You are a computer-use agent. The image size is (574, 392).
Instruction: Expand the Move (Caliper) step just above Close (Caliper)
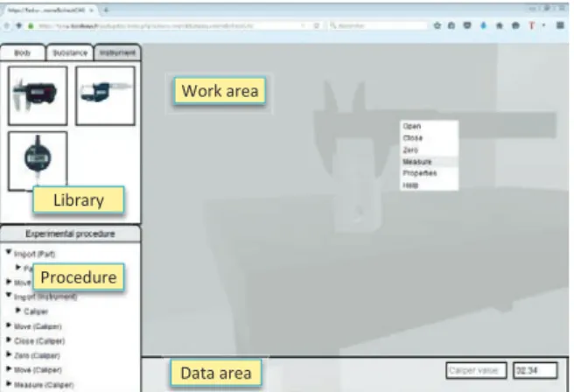coord(9,325)
